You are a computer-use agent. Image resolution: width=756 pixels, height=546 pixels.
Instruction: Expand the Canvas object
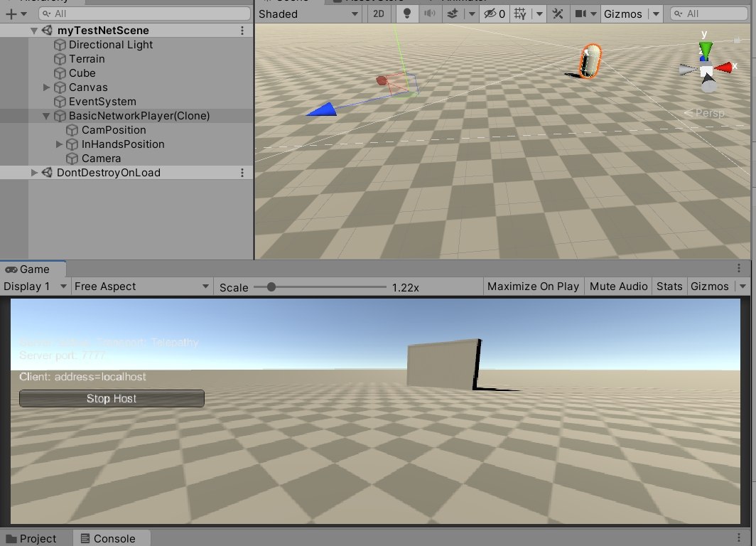pos(46,87)
